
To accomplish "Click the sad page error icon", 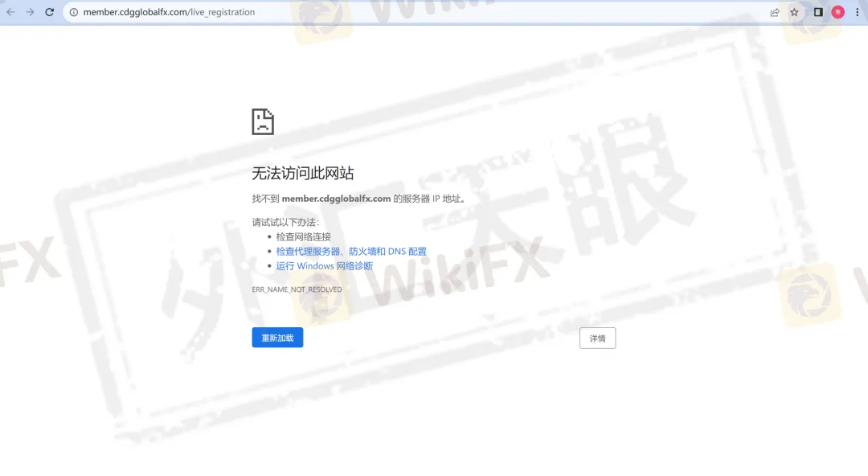I will coord(263,121).
